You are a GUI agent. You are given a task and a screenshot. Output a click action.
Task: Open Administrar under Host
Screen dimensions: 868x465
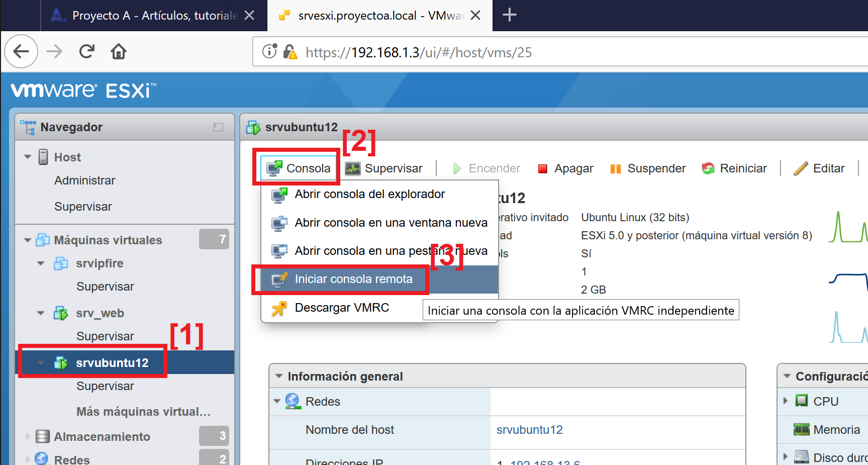[84, 180]
